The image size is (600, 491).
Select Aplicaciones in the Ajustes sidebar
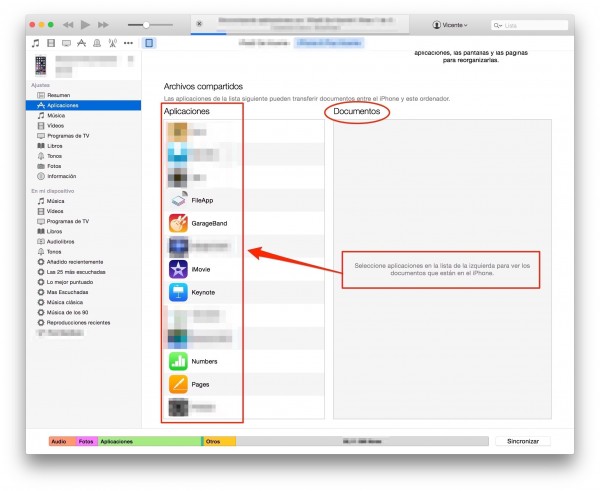point(83,105)
